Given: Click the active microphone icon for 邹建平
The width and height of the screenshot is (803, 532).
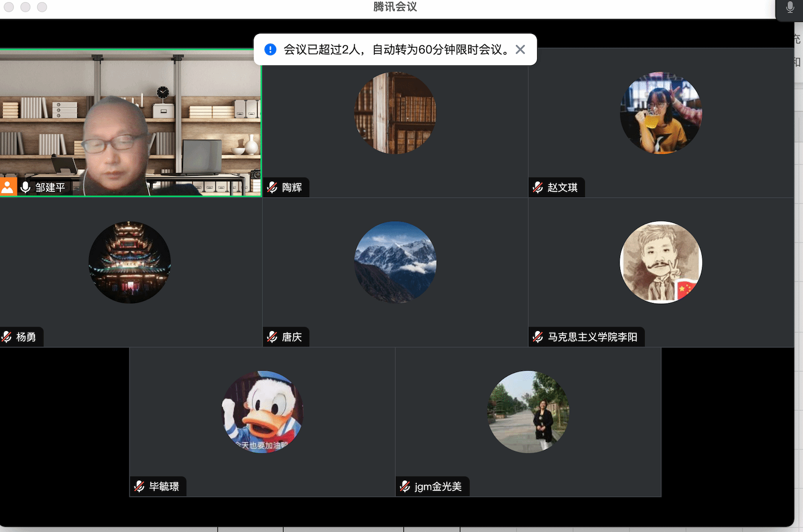Looking at the screenshot, I should point(25,187).
